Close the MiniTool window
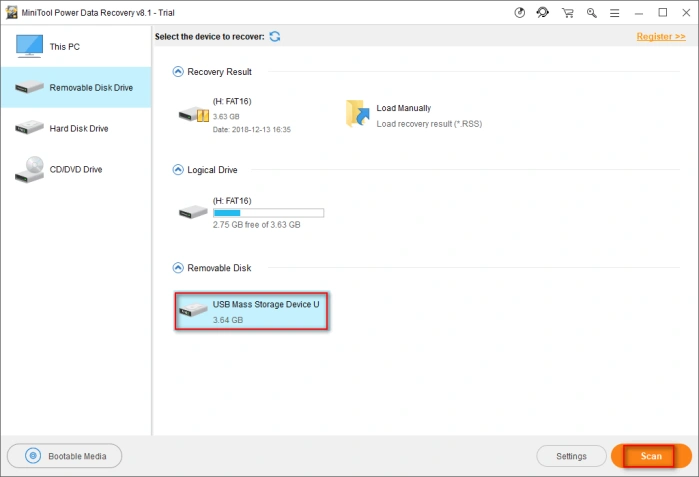The width and height of the screenshot is (699, 477). coord(687,12)
